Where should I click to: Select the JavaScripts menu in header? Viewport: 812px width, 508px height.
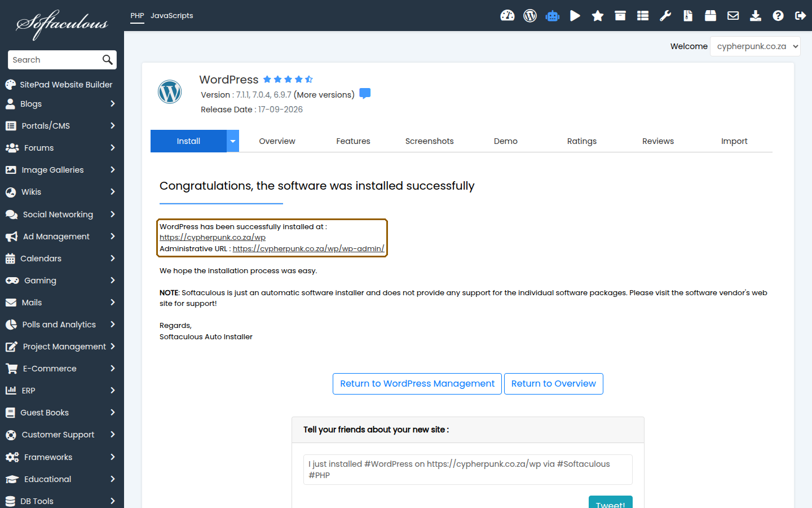click(x=171, y=16)
